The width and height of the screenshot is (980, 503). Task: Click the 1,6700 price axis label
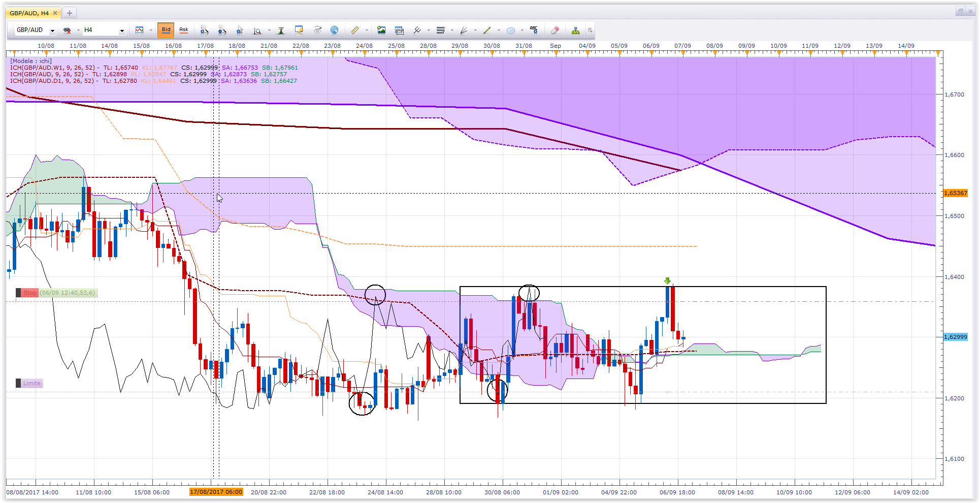(954, 95)
